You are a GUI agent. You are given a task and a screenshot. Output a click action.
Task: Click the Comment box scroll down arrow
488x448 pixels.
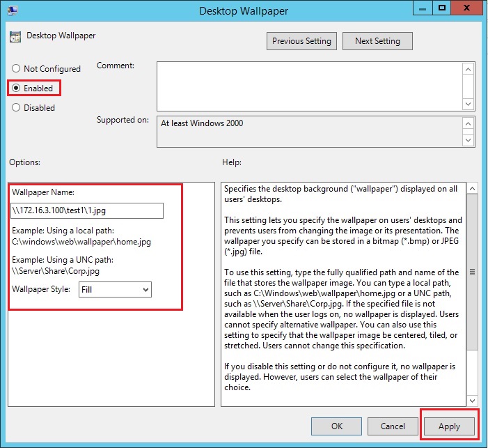(468, 103)
